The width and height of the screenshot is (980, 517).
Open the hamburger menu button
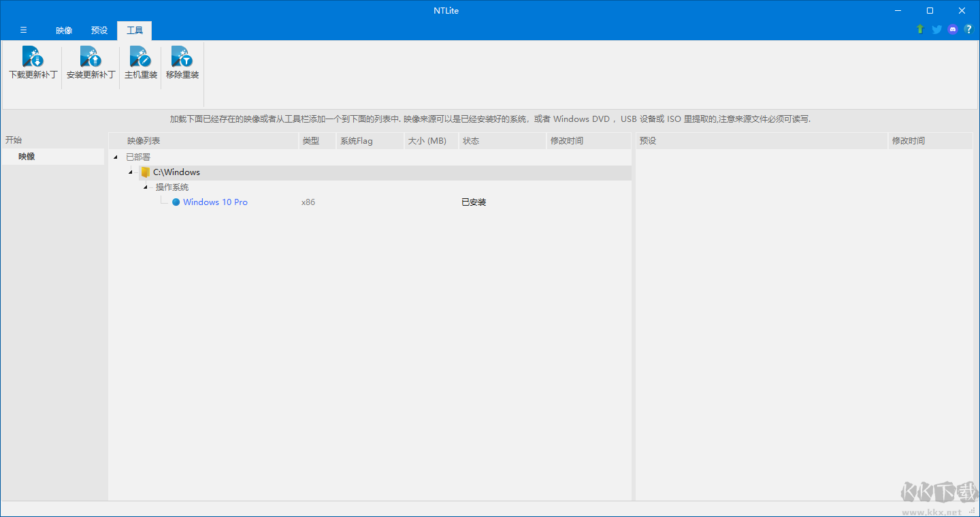coord(23,30)
